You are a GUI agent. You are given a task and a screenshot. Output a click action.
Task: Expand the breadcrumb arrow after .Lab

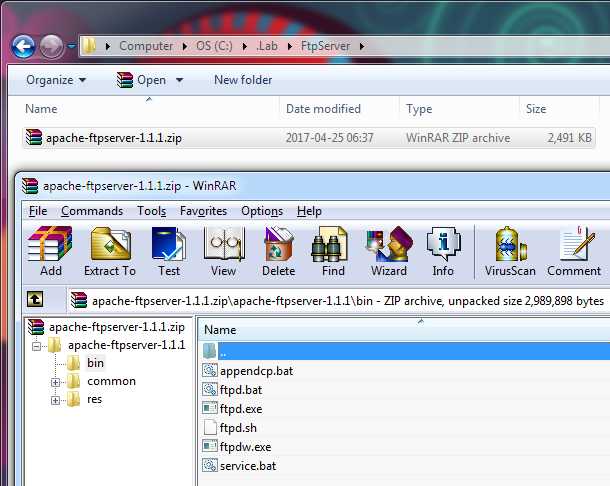pos(290,46)
